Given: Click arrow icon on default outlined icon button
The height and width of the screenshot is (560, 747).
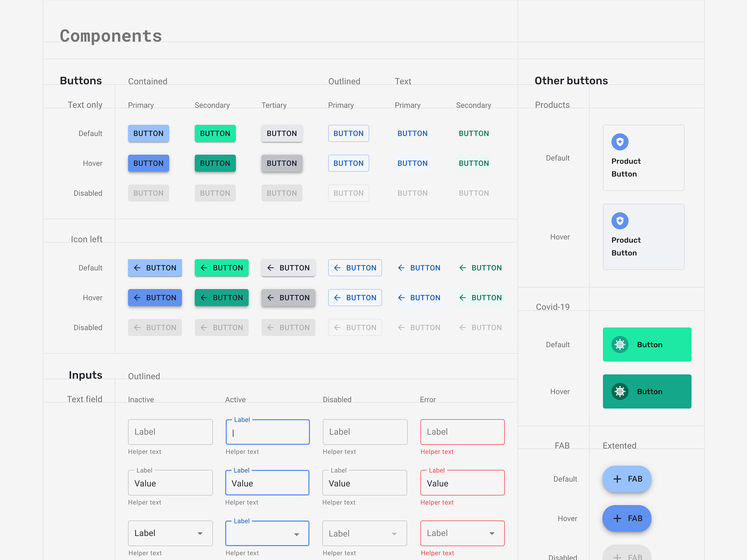Looking at the screenshot, I should [x=337, y=268].
